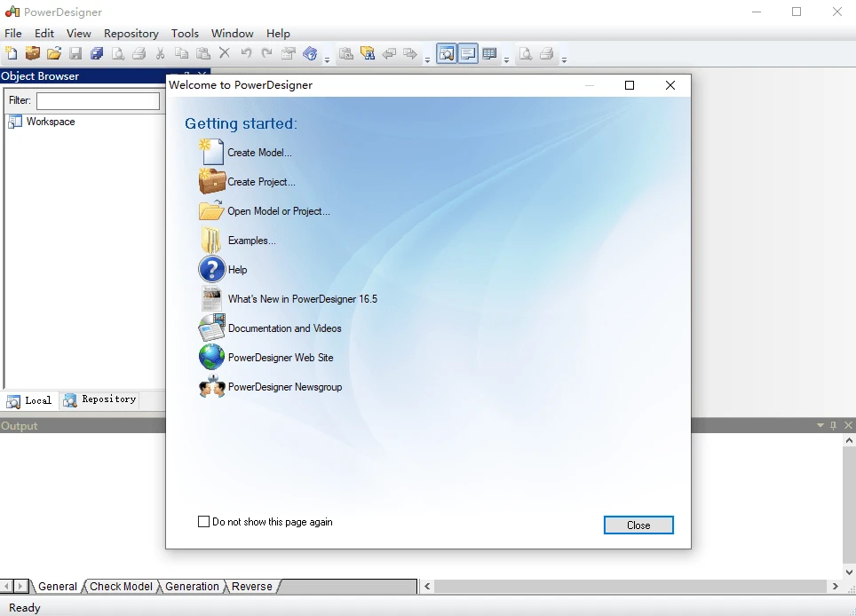Viewport: 856px width, 616px height.
Task: Click the Create Project briefcase icon in dialog
Action: click(211, 181)
